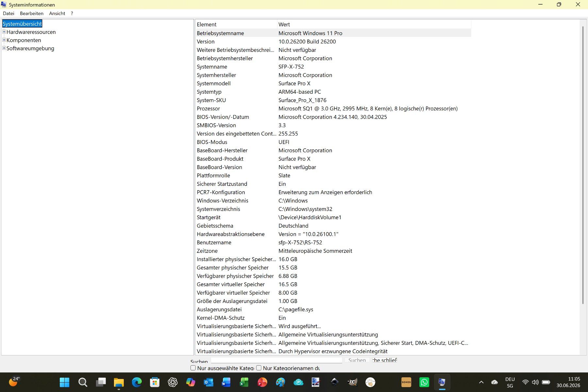Screen dimensions: 588x392
Task: Open Microsoft Store from the taskbar
Action: (x=155, y=382)
